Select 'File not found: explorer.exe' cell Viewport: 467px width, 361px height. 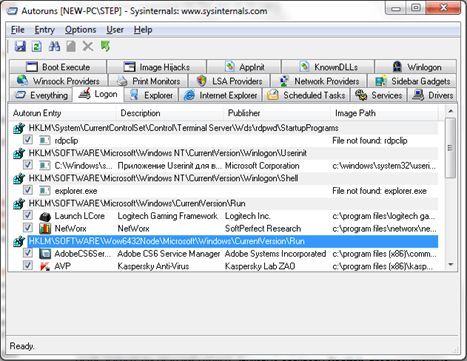pos(379,191)
